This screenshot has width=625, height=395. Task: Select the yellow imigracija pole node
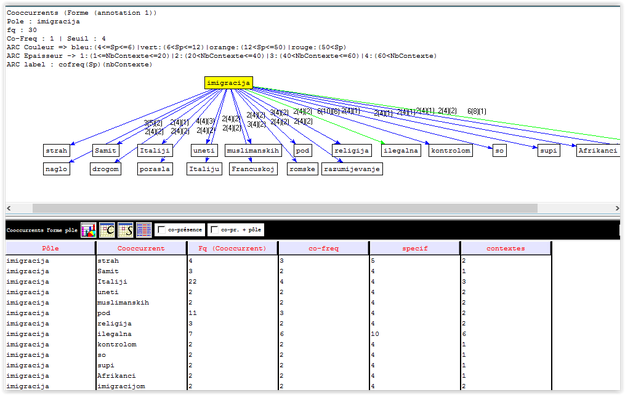(228, 83)
